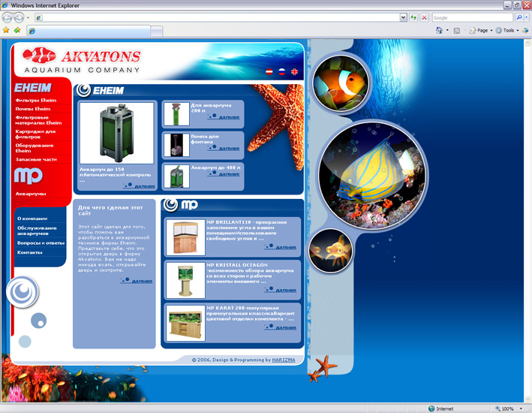Open the search provider options dropdown

pyautogui.click(x=527, y=17)
